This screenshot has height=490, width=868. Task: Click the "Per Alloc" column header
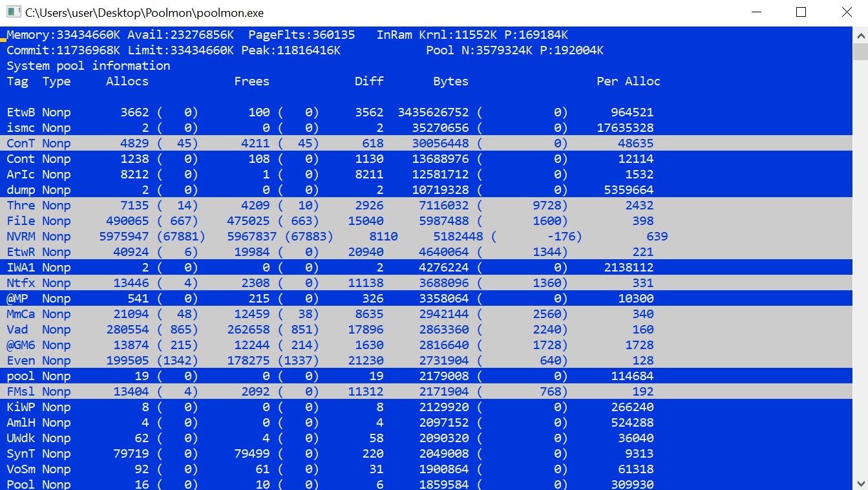[x=628, y=81]
